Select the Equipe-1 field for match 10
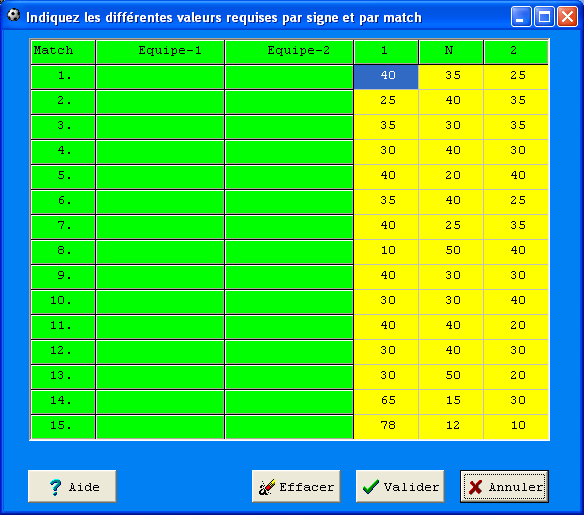This screenshot has height=515, width=584. click(x=160, y=302)
